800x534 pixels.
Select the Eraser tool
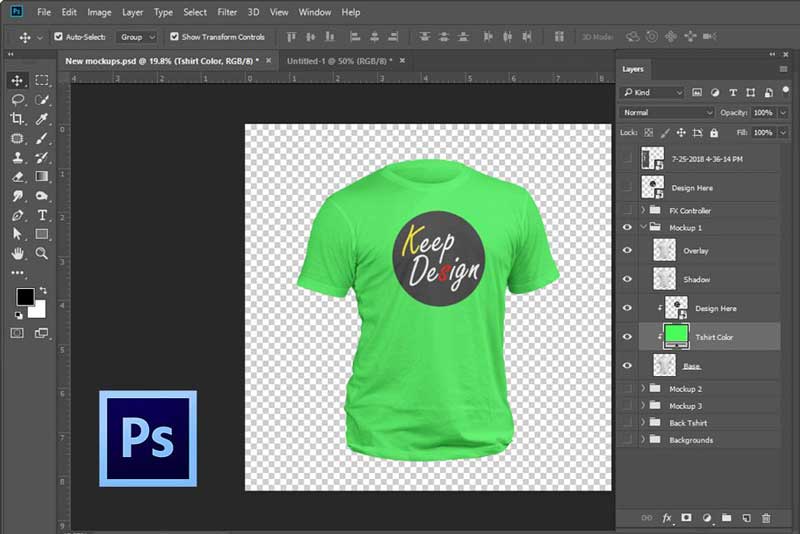[x=17, y=177]
